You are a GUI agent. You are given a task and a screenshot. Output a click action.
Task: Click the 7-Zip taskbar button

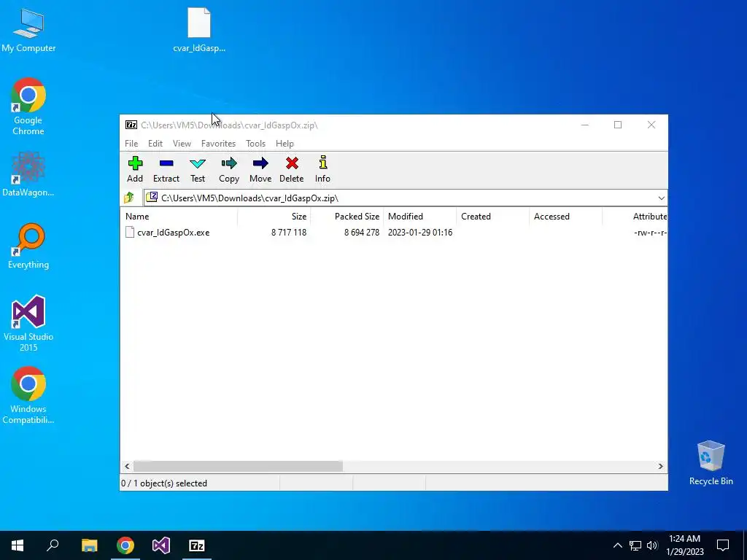[197, 545]
